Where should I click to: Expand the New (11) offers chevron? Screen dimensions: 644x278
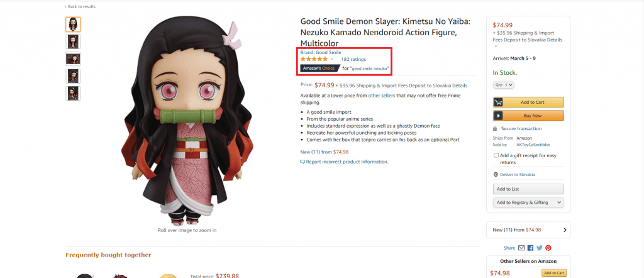click(565, 230)
